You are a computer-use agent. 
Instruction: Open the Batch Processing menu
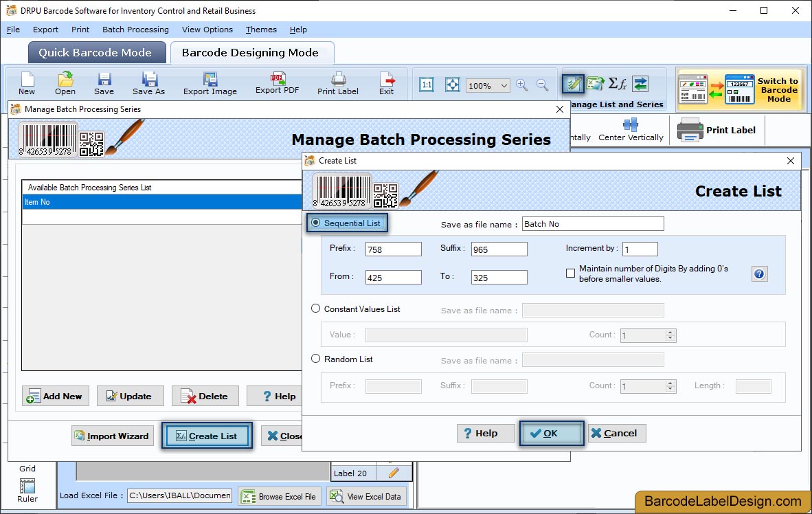point(136,30)
